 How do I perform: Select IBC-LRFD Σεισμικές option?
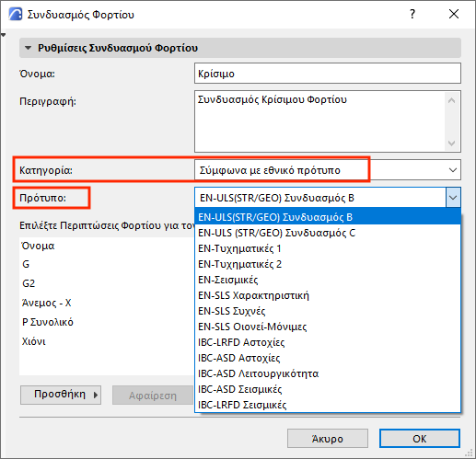point(328,405)
